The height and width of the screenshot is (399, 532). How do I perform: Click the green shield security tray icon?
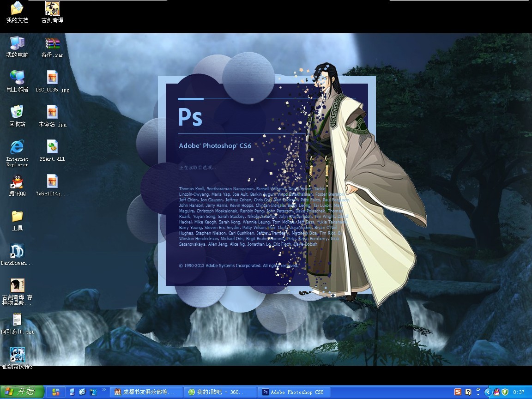[505, 392]
